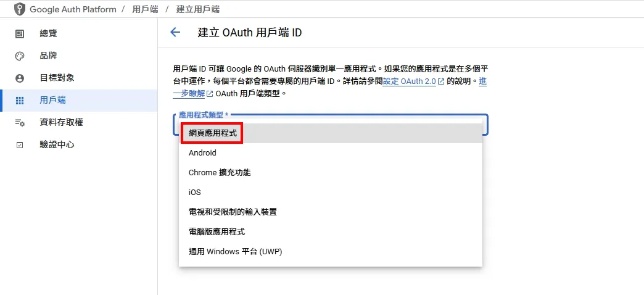Click the 目標對象 person icon in sidebar
Image resolution: width=644 pixels, height=295 pixels.
tap(20, 78)
